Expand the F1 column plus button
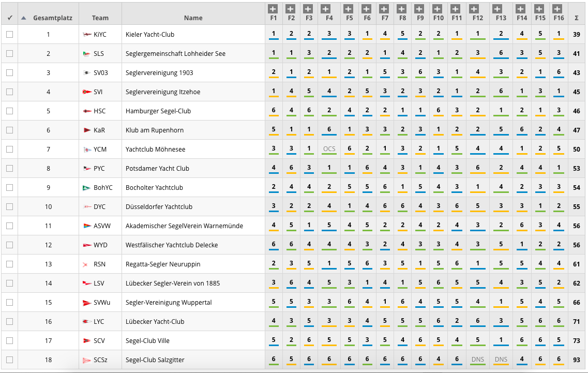 click(274, 9)
